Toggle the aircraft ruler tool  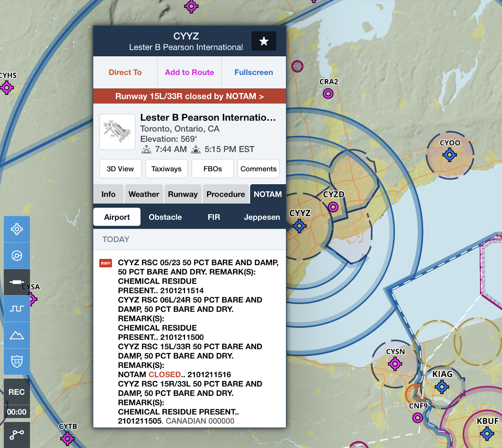17,282
